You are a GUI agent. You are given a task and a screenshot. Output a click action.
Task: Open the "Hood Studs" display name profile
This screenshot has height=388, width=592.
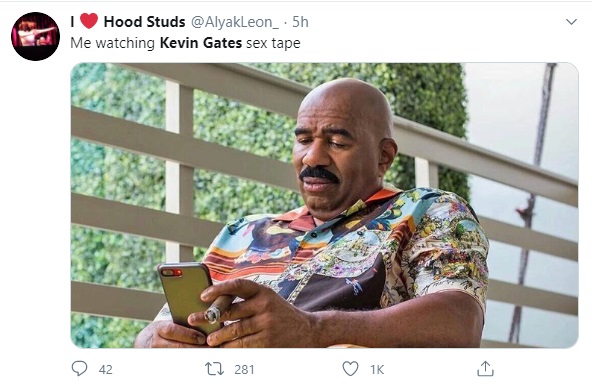click(x=145, y=22)
